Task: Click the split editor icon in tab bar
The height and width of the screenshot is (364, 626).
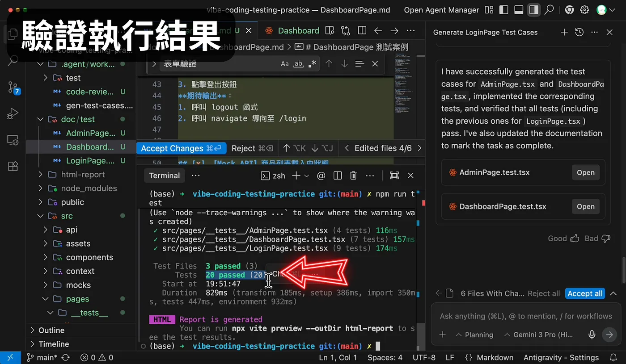Action: click(x=362, y=30)
